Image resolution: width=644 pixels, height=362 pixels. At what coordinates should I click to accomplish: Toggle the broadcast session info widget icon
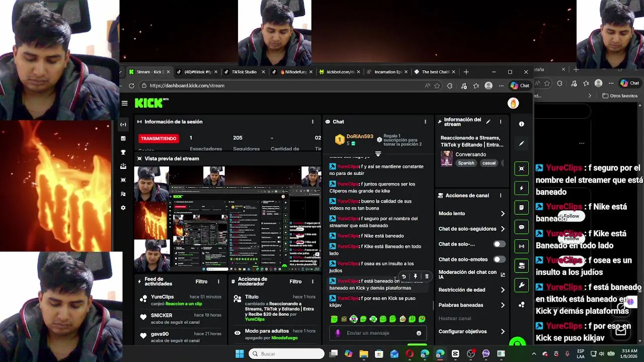[x=521, y=246]
